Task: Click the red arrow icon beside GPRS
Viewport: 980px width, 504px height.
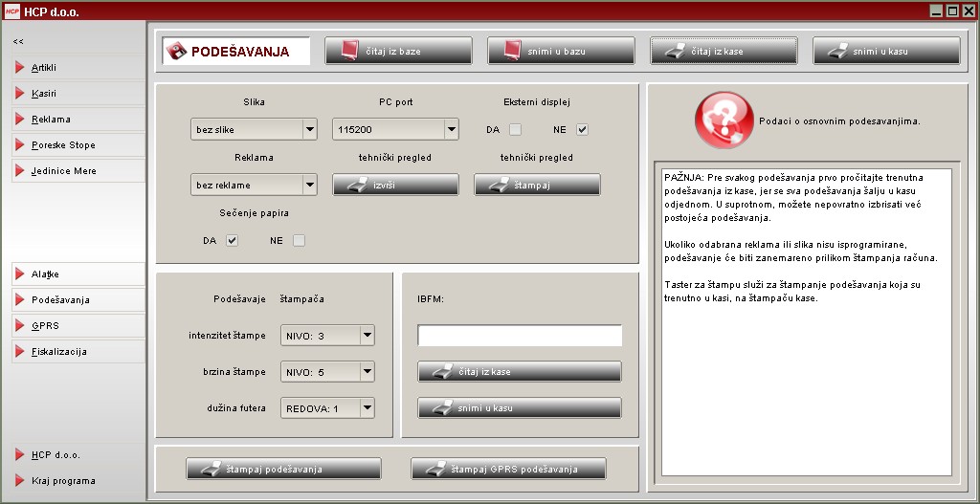Action: 19,326
